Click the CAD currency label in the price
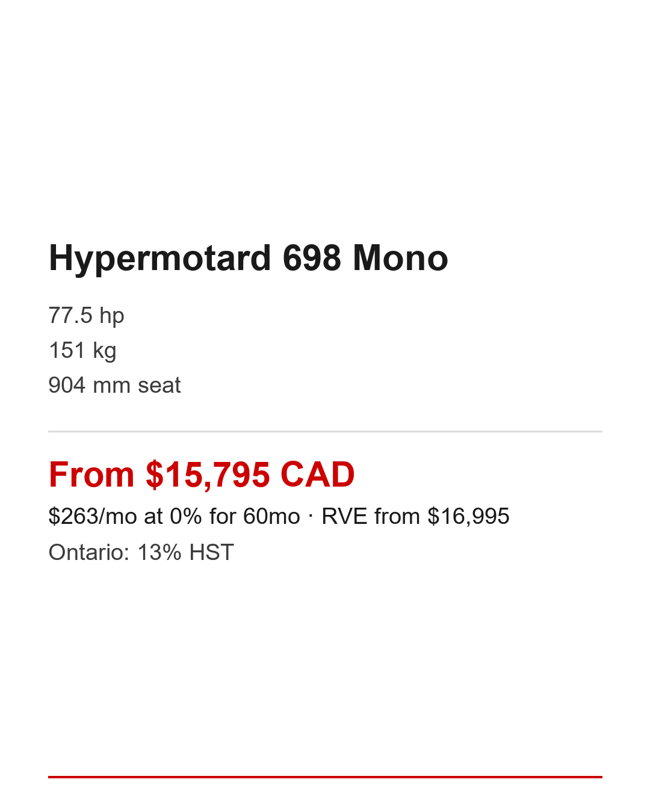This screenshot has height=812, width=650. (317, 475)
